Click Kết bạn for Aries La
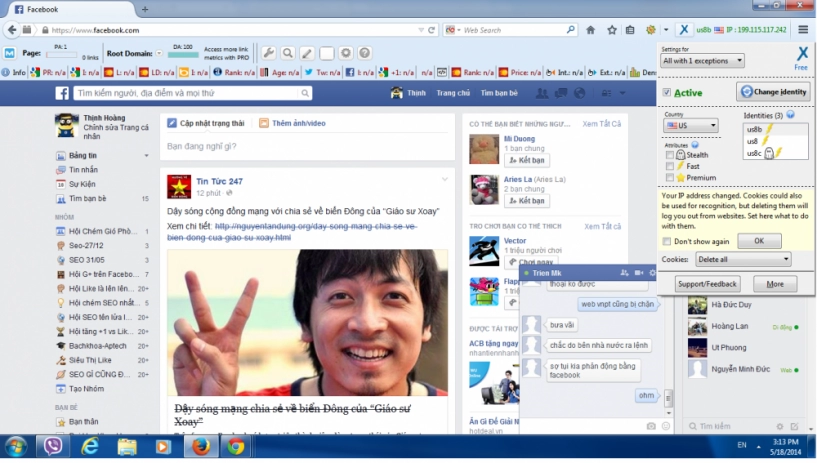Viewport: 817px width, 463px height. [527, 201]
